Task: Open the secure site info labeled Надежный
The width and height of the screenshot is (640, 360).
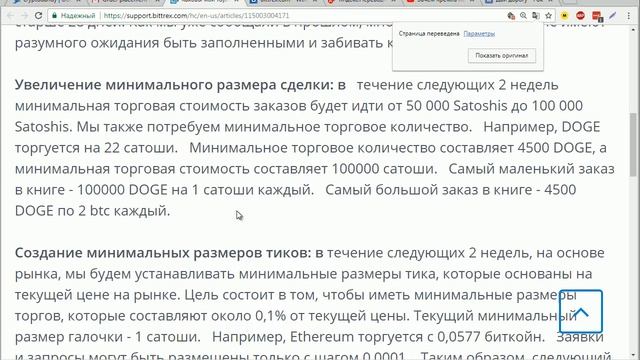Action: click(73, 16)
